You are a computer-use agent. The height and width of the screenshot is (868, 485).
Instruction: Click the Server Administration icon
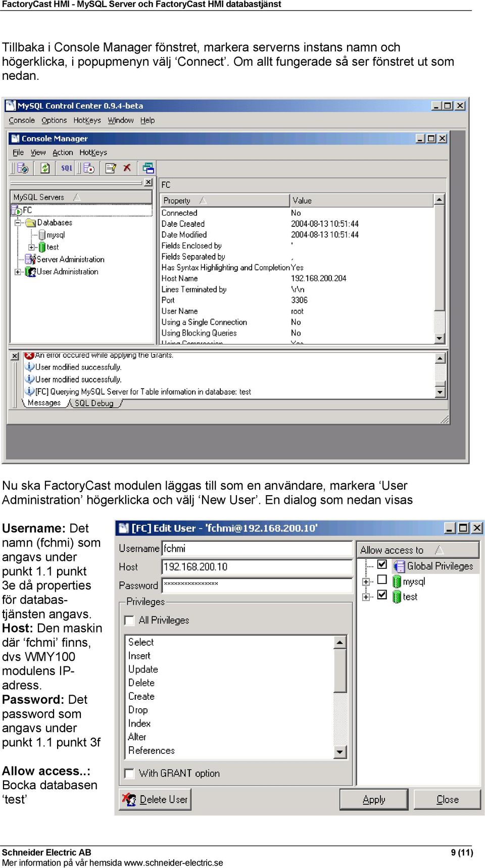(30, 259)
